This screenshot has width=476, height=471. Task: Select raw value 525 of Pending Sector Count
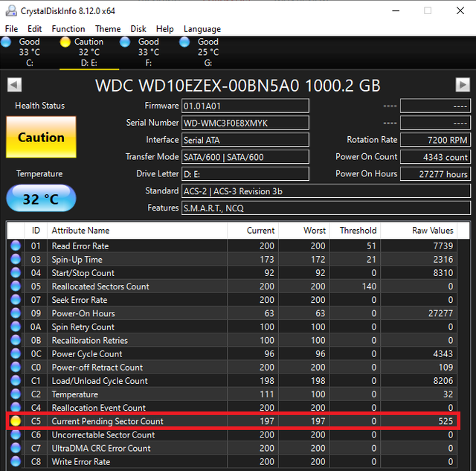pyautogui.click(x=446, y=421)
